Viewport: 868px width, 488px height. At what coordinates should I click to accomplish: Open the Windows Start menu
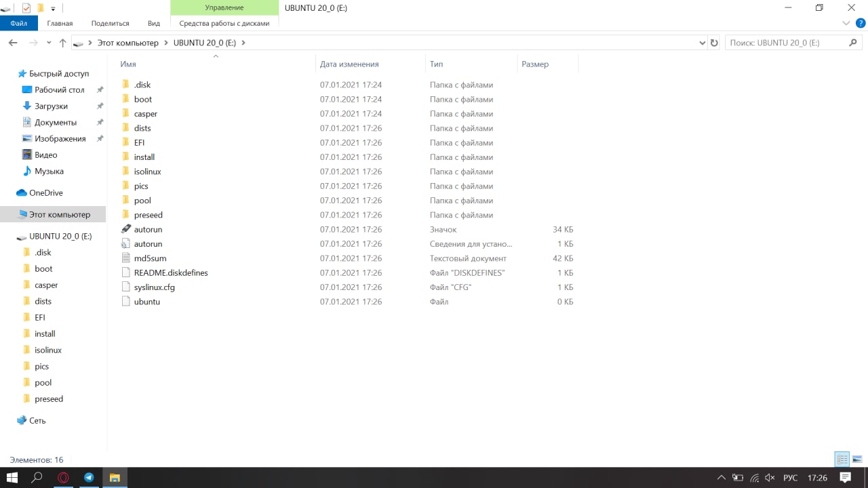click(x=12, y=478)
